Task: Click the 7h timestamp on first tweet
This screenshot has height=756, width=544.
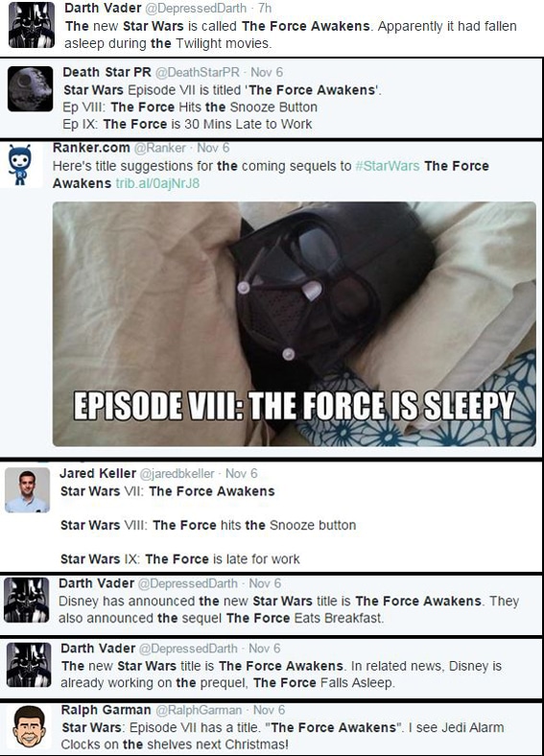Action: click(265, 9)
